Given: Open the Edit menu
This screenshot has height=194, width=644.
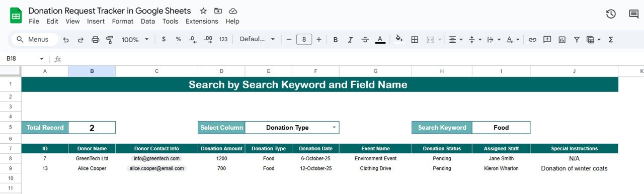Looking at the screenshot, I should (52, 21).
